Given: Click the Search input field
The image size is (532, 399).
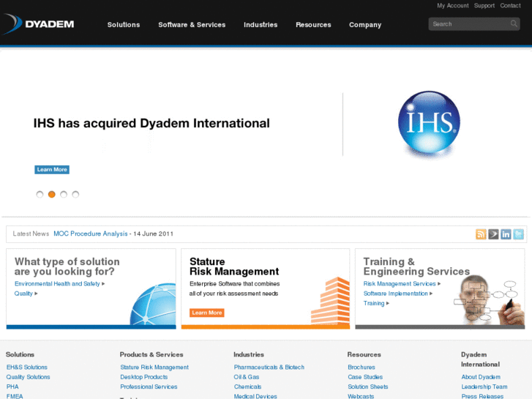Looking at the screenshot, I should [468, 24].
